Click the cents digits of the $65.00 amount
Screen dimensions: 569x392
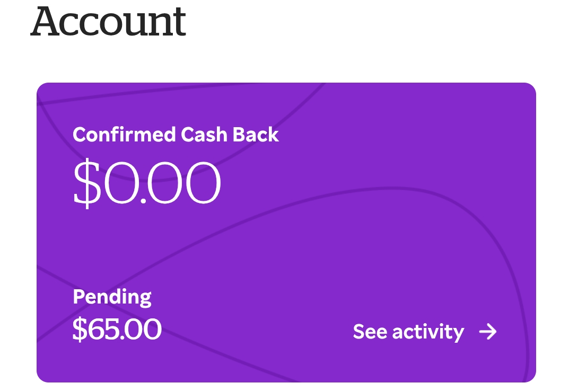143,329
